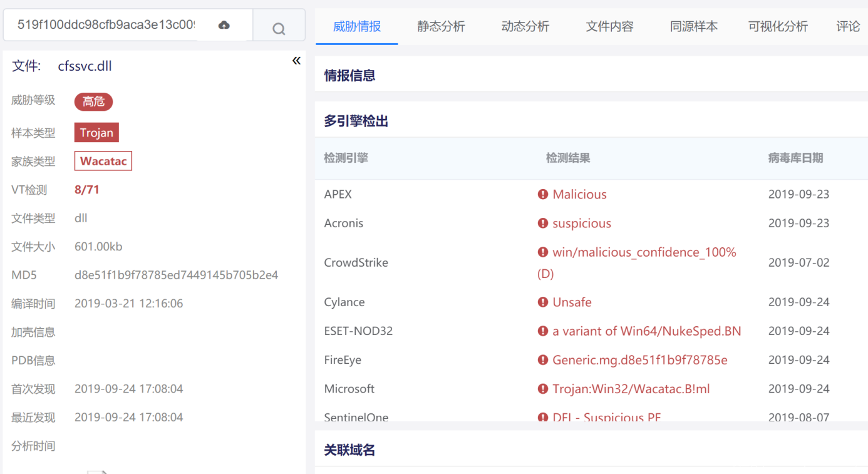
Task: Click the 多引擎检出 section heading
Action: [356, 121]
